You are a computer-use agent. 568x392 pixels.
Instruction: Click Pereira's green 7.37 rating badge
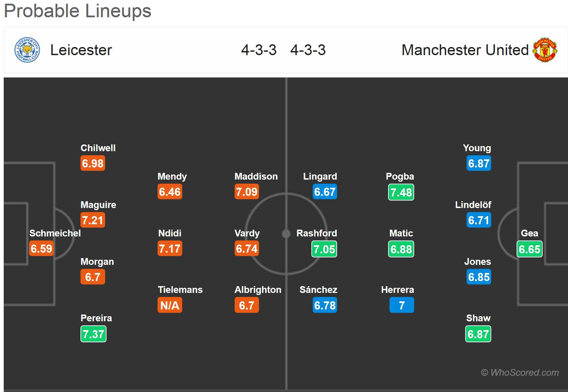coord(93,334)
